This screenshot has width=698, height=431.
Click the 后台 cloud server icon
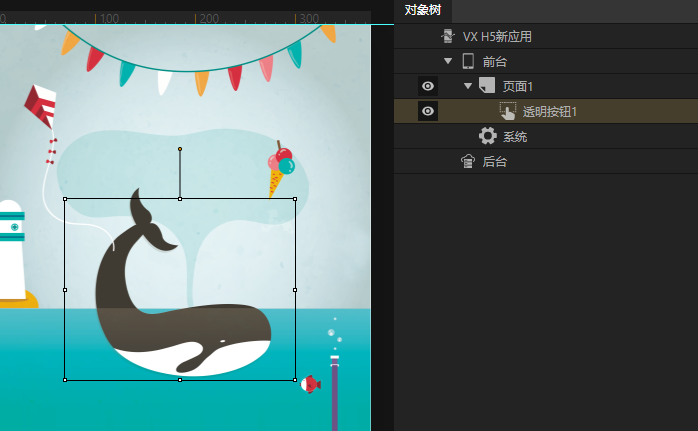click(467, 161)
